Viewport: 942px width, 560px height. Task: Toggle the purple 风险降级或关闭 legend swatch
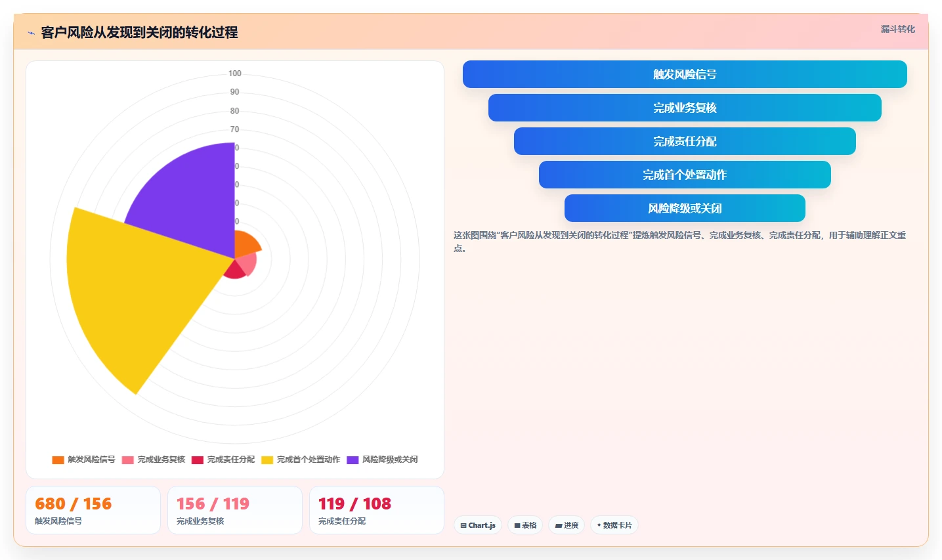353,460
